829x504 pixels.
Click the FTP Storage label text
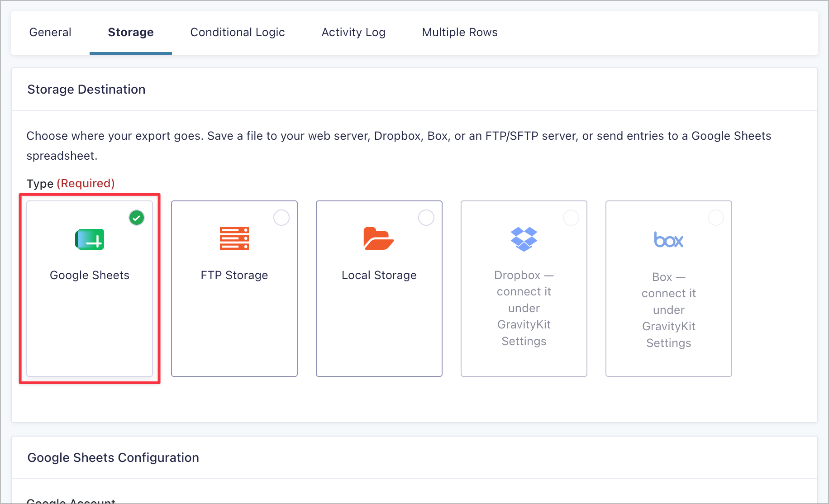pyautogui.click(x=234, y=275)
